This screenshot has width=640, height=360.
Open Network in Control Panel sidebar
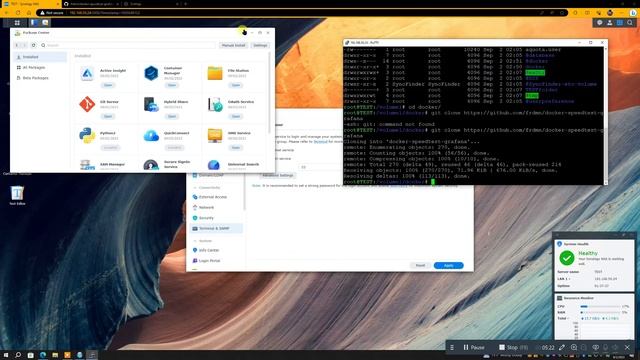[216, 207]
